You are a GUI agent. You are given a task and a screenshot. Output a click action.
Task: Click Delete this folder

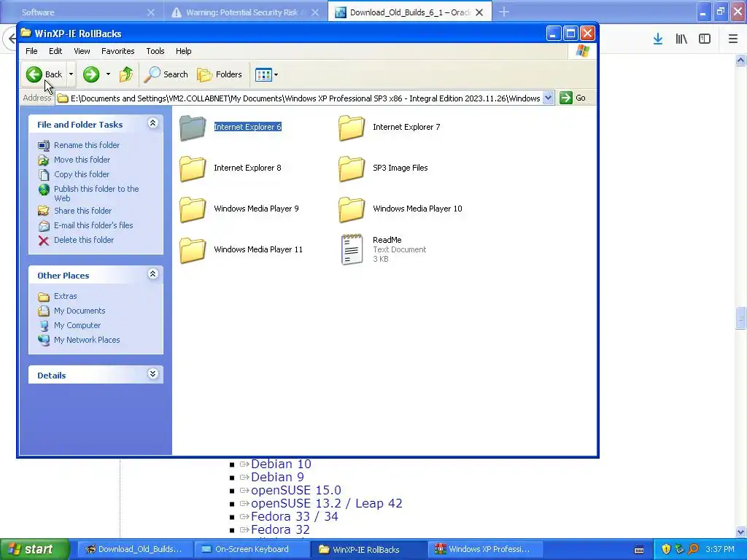pyautogui.click(x=84, y=240)
